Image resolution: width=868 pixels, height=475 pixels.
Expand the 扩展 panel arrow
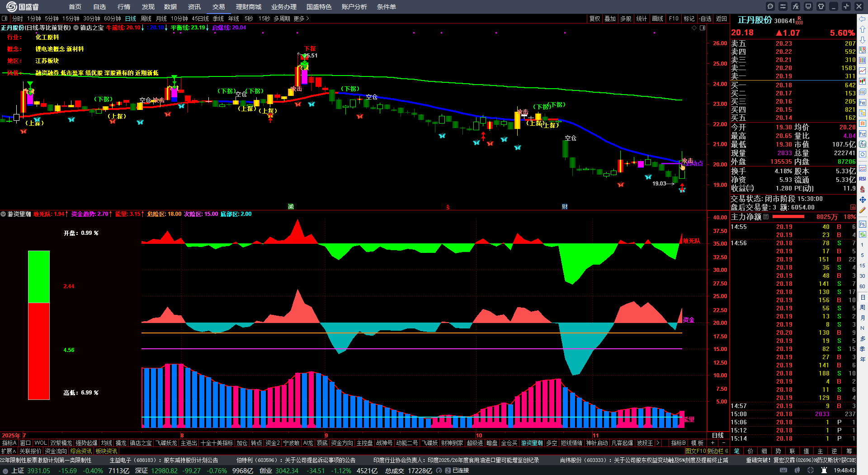click(9, 451)
